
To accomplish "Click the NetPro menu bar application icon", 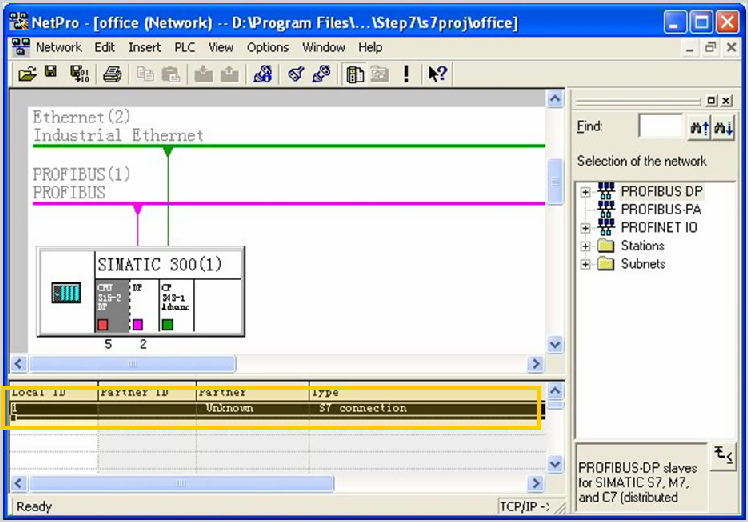I will click(x=21, y=47).
